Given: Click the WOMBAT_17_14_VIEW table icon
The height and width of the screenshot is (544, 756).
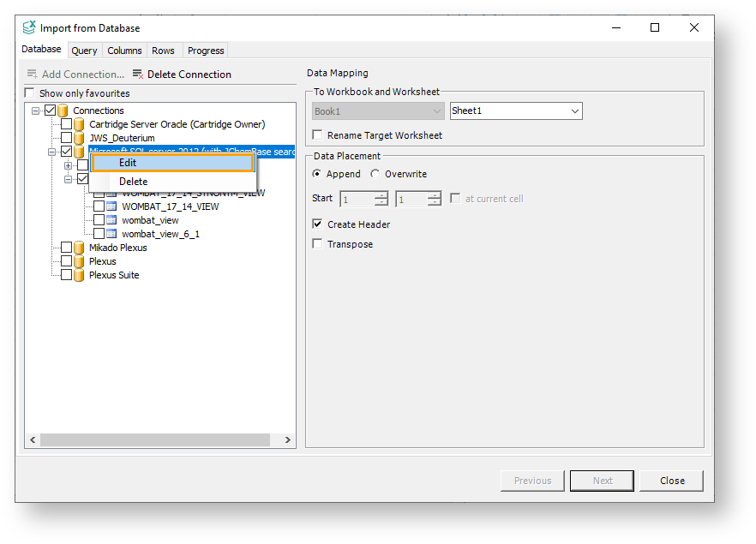Looking at the screenshot, I should (x=111, y=206).
